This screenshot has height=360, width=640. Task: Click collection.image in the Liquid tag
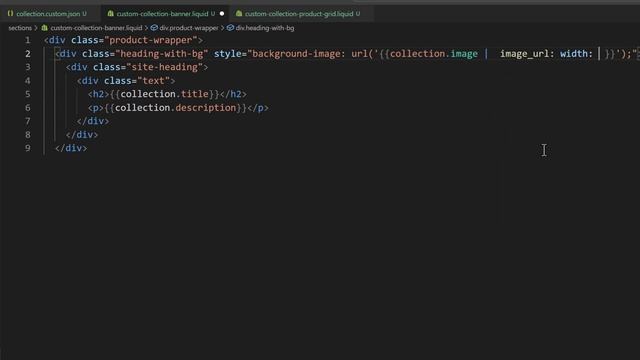433,53
